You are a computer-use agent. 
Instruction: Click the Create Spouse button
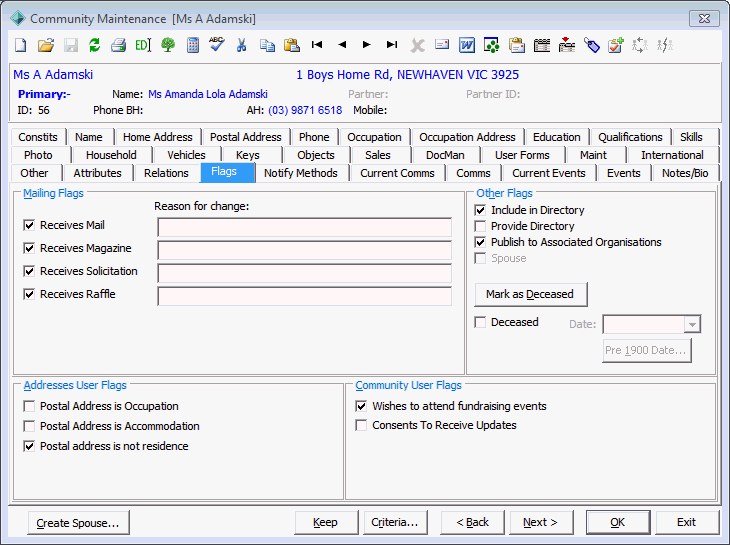click(78, 523)
